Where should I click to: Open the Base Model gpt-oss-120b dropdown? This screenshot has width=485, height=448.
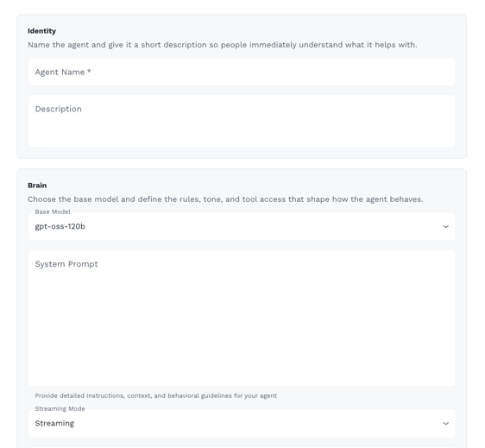click(242, 226)
